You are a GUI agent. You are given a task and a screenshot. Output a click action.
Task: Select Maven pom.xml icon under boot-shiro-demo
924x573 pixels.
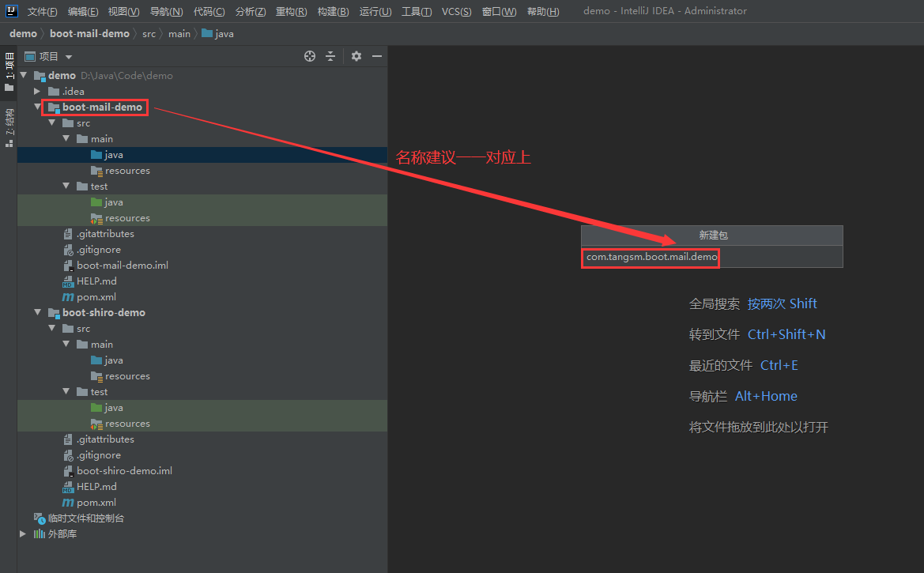[x=68, y=503]
